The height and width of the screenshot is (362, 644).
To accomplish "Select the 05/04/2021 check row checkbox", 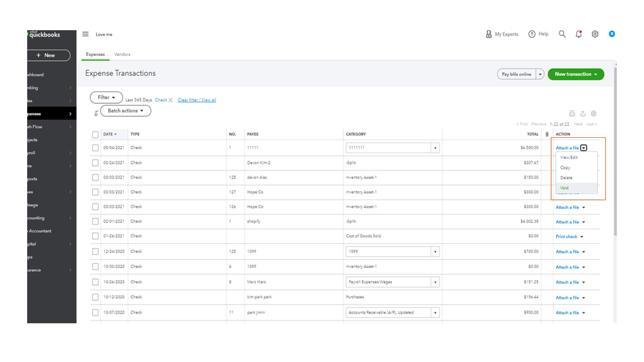I will 95,148.
